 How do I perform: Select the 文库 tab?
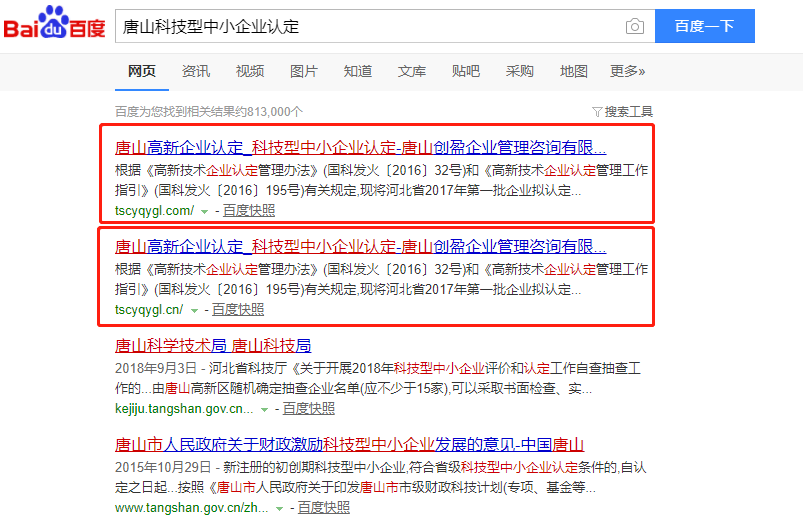tap(412, 71)
